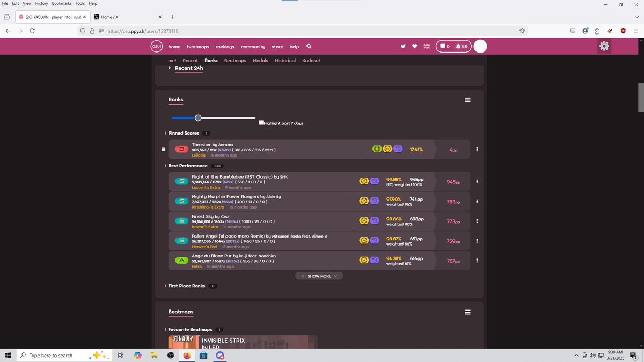The width and height of the screenshot is (644, 362).
Task: Click the UK flag language icon
Action: click(427, 46)
